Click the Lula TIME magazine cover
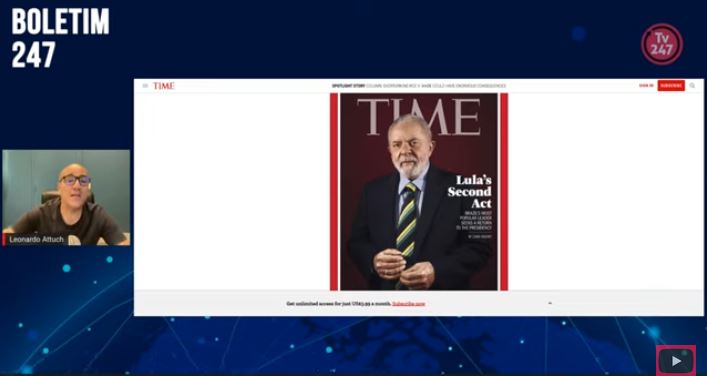 419,192
